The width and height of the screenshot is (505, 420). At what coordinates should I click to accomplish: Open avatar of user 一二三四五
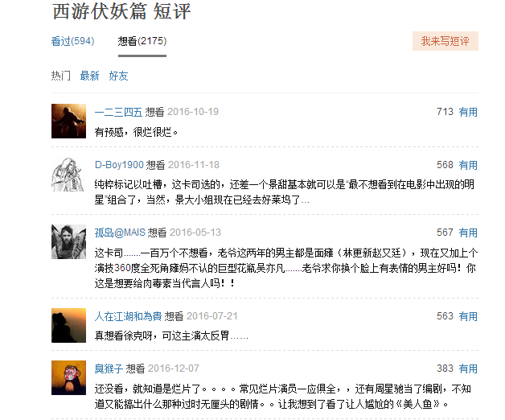point(68,120)
